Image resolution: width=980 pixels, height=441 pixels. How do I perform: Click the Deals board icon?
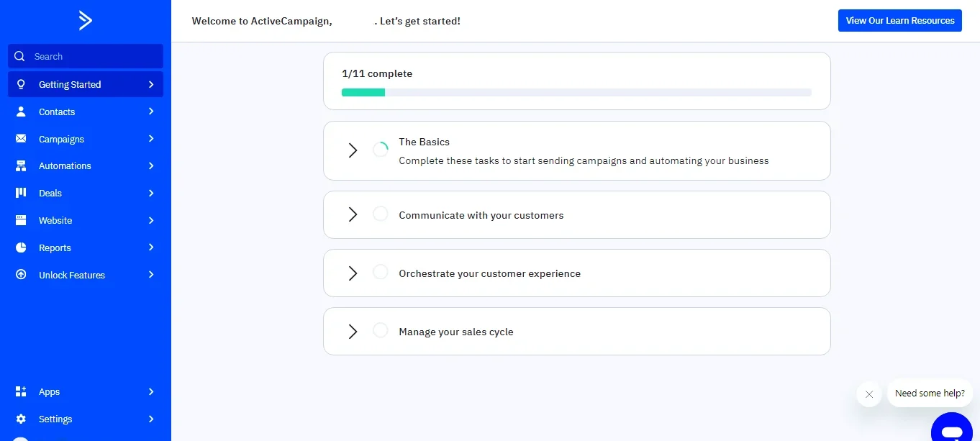tap(21, 193)
